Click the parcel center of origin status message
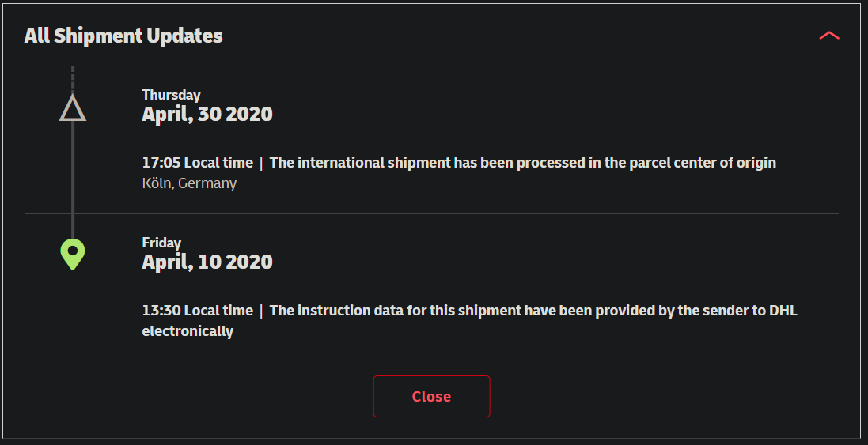 coord(522,163)
